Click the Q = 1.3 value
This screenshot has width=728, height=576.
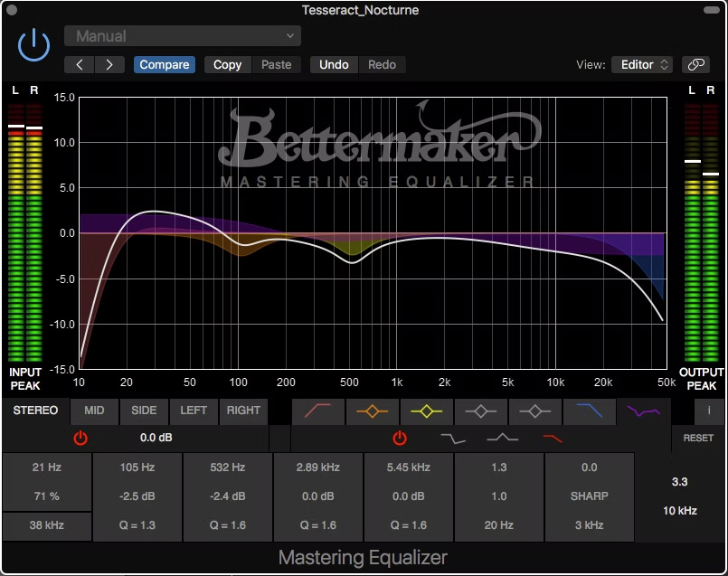pyautogui.click(x=137, y=525)
